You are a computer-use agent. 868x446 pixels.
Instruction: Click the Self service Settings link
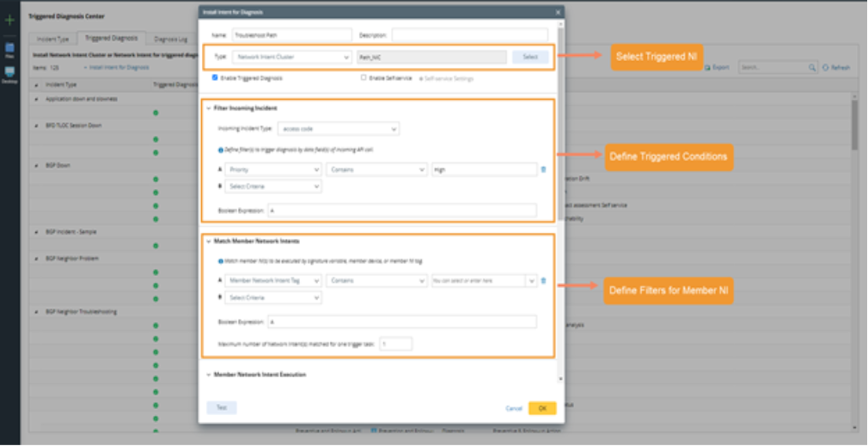click(x=449, y=78)
